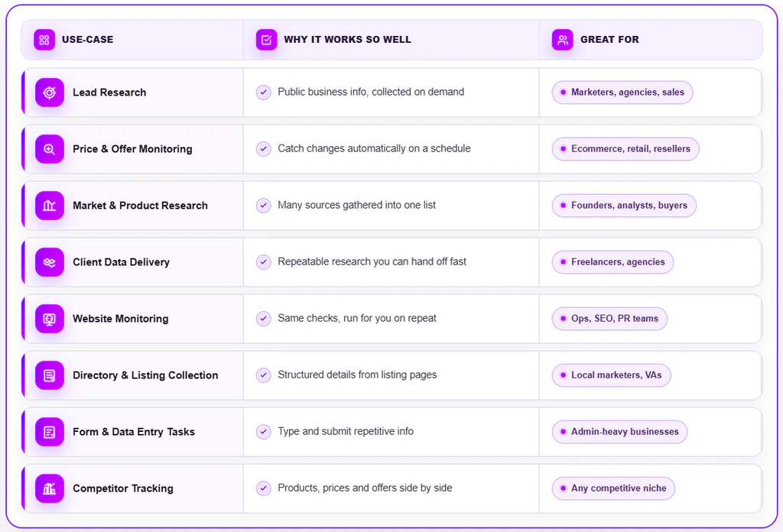Click check circle beside Public business info
The height and width of the screenshot is (532, 783).
[x=264, y=92]
